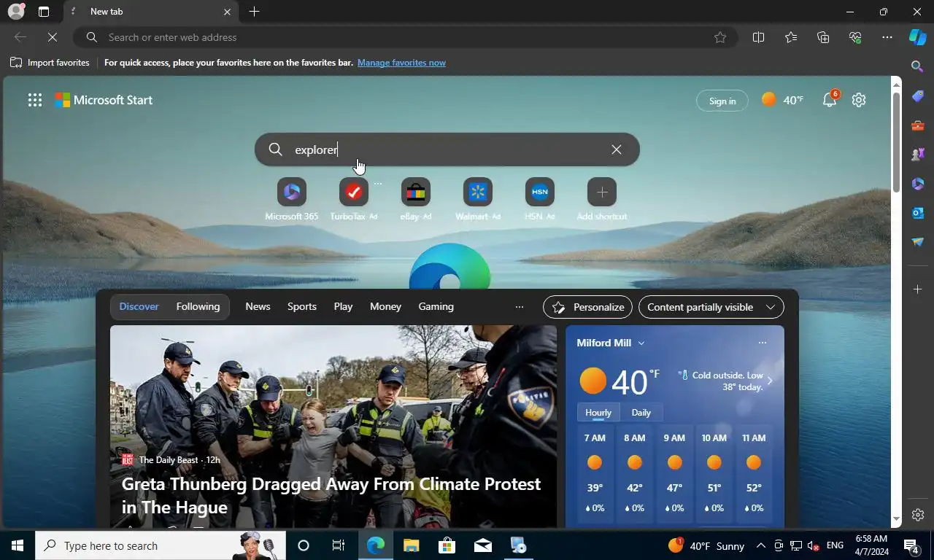Open TurboTax tile more options dots
This screenshot has width=934, height=560.
[x=378, y=184]
